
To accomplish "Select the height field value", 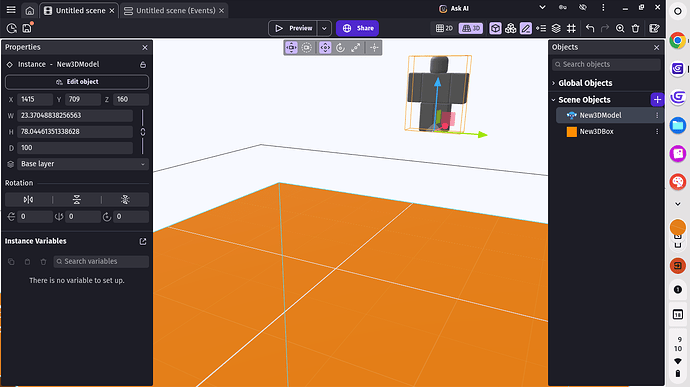I will point(75,132).
